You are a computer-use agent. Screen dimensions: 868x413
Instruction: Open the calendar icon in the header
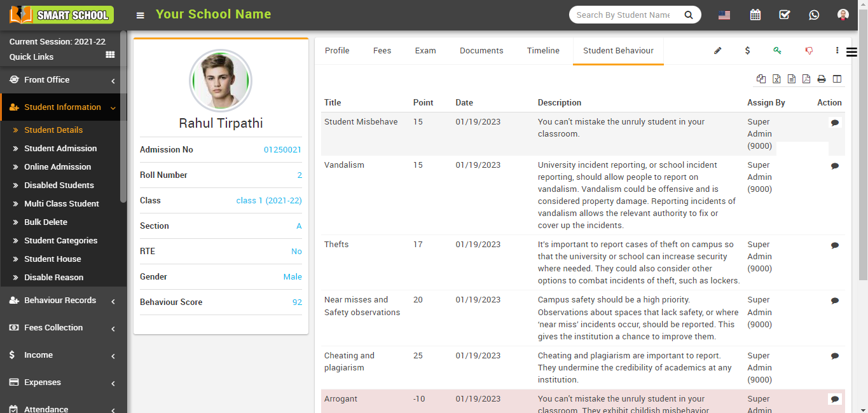(x=755, y=14)
